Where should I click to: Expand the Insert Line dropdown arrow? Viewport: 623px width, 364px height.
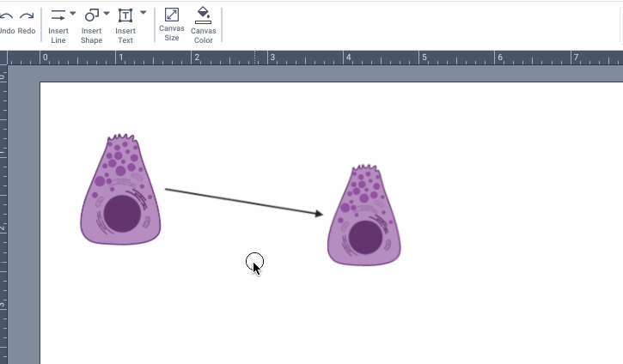point(73,14)
